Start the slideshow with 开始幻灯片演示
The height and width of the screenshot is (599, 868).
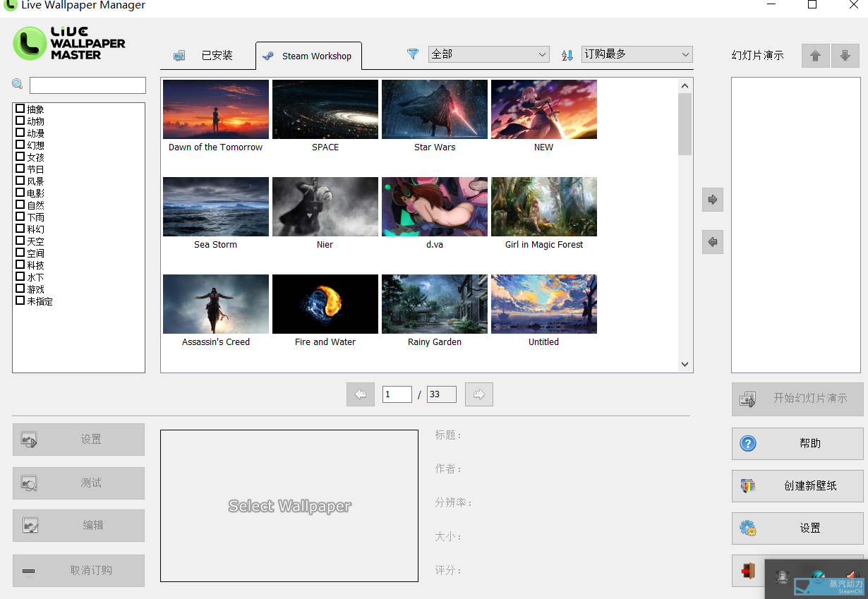click(797, 399)
